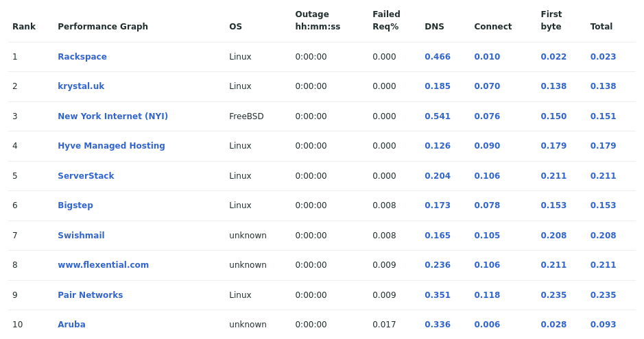The image size is (644, 339).
Task: Click ServerStack DNS value 0.204
Action: click(438, 176)
